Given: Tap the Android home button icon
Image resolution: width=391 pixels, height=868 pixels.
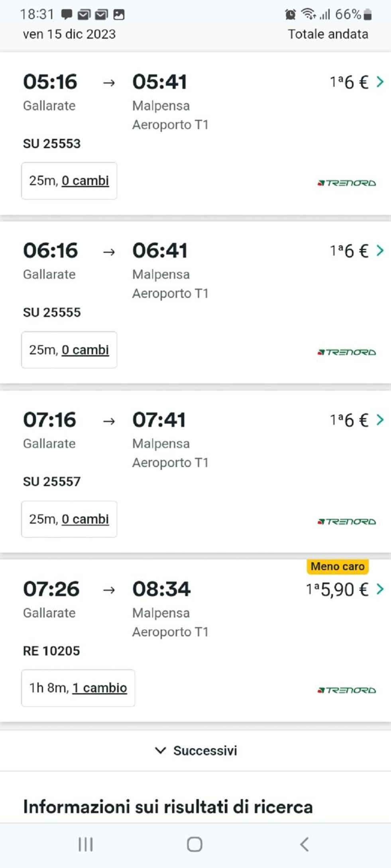Looking at the screenshot, I should point(195,844).
